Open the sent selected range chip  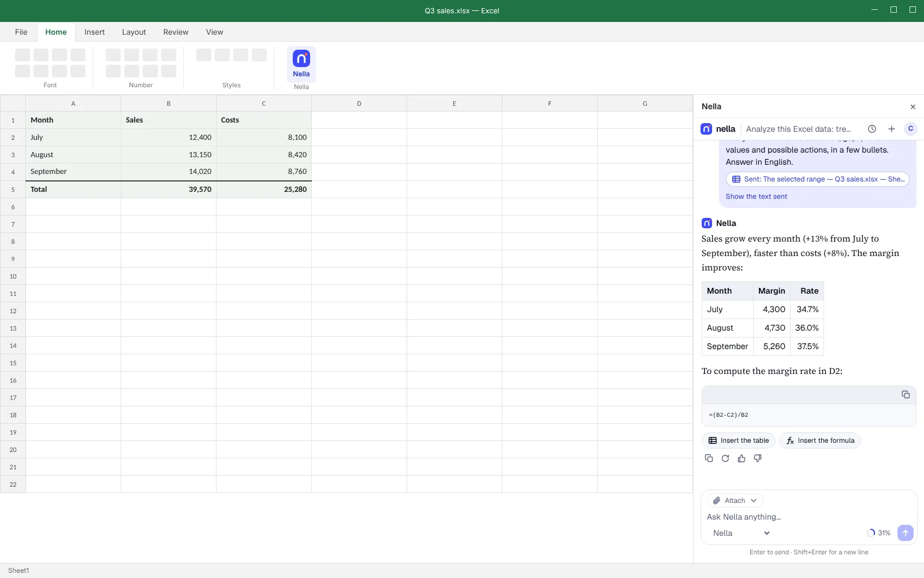pos(818,179)
